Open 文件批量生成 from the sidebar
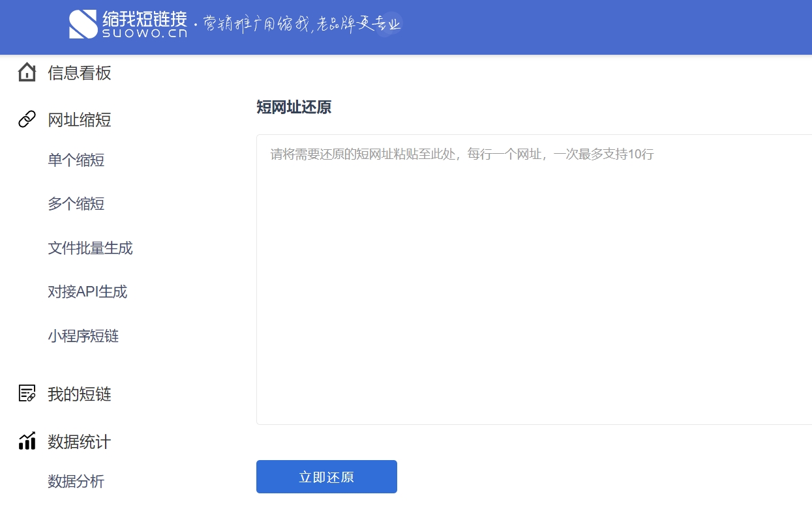 coord(90,248)
